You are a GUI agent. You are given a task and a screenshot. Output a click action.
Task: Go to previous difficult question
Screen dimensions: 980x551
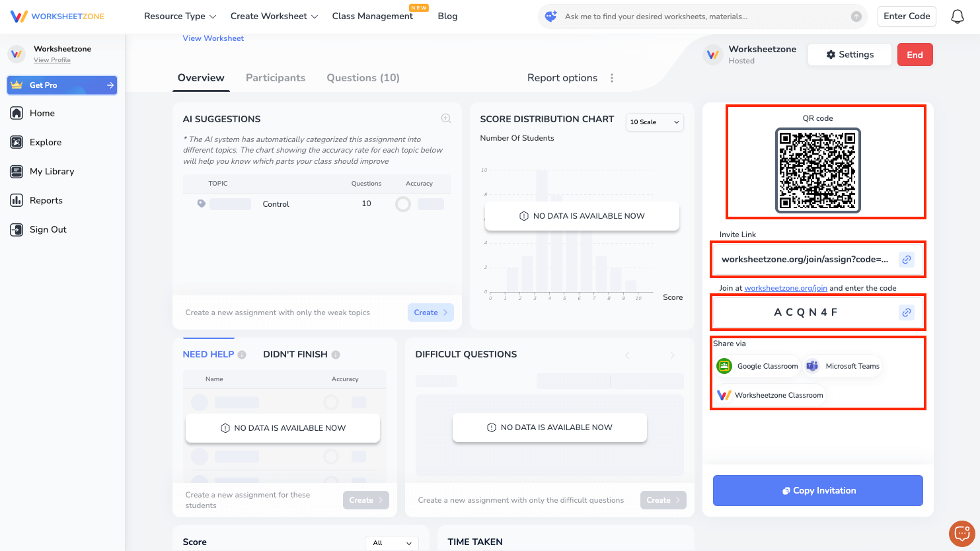[627, 355]
